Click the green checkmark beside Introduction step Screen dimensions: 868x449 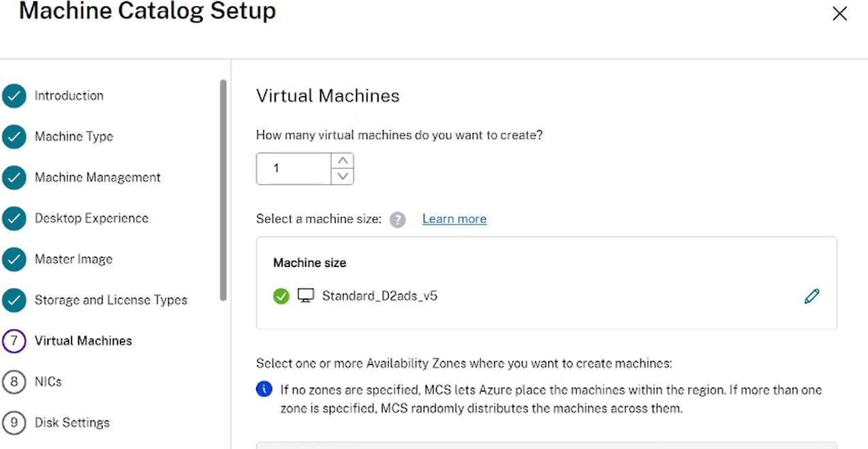click(x=14, y=96)
